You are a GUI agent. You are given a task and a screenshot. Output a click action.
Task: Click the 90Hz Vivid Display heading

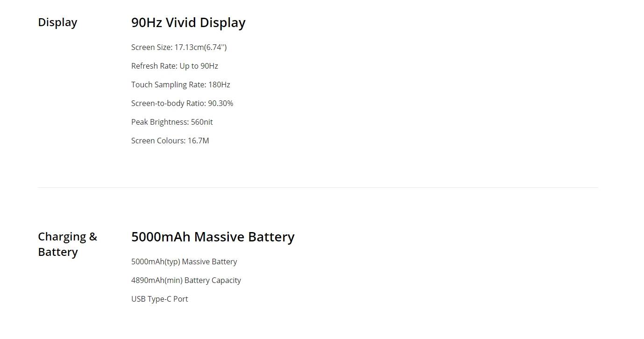pos(188,22)
